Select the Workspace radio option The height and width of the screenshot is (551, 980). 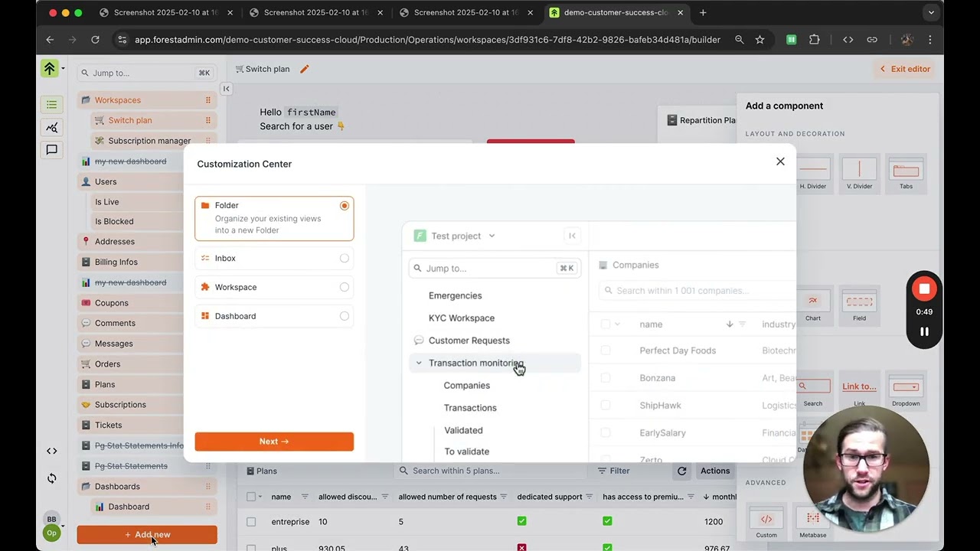345,287
